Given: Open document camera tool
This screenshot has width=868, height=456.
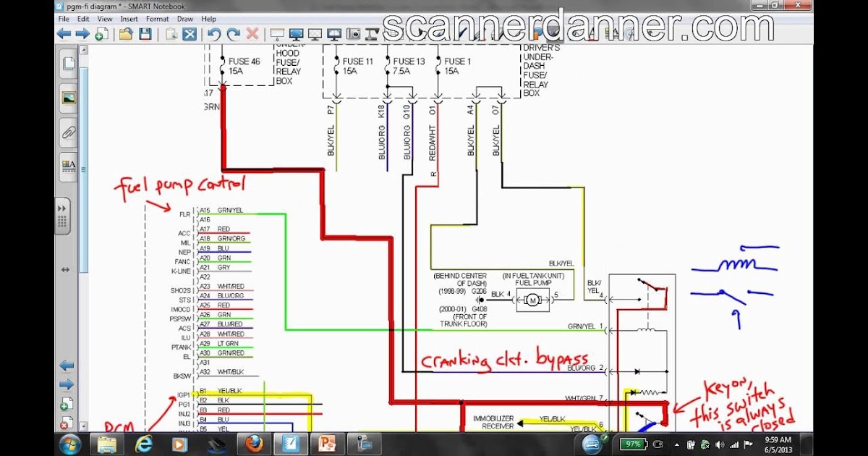Looking at the screenshot, I should point(373,34).
